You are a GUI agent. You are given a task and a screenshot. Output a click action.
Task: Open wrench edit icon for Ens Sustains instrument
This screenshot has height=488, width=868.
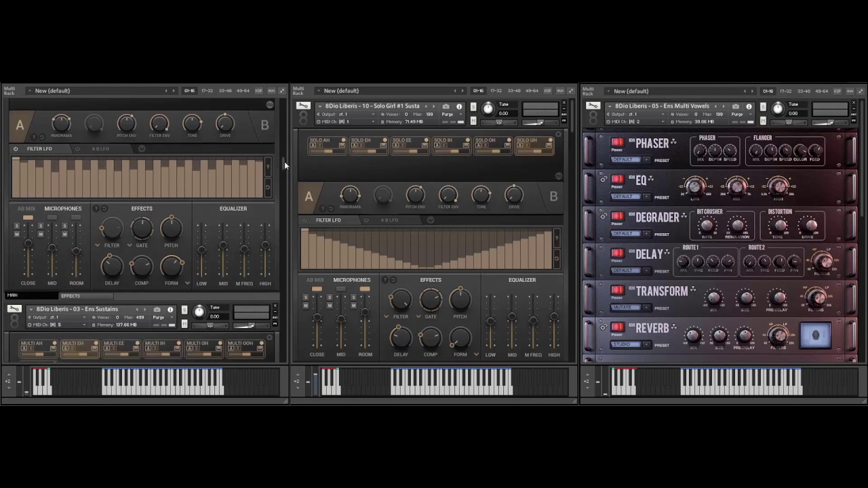14,309
